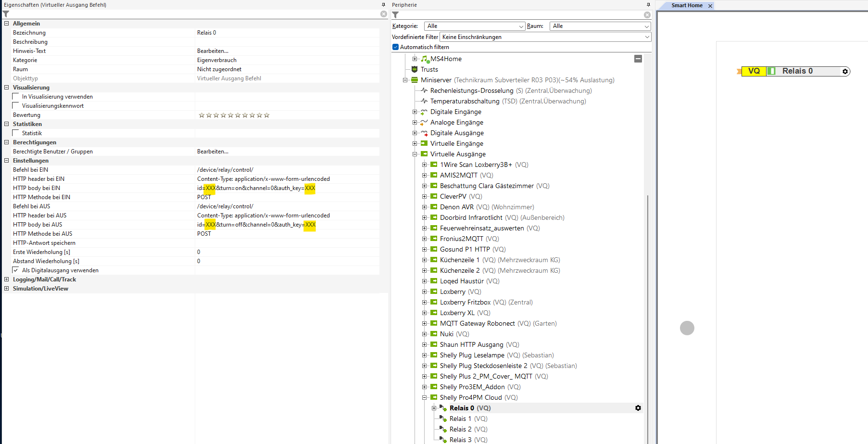Edit the Befehl bei AUS value
This screenshot has width=868, height=444.
(x=287, y=206)
